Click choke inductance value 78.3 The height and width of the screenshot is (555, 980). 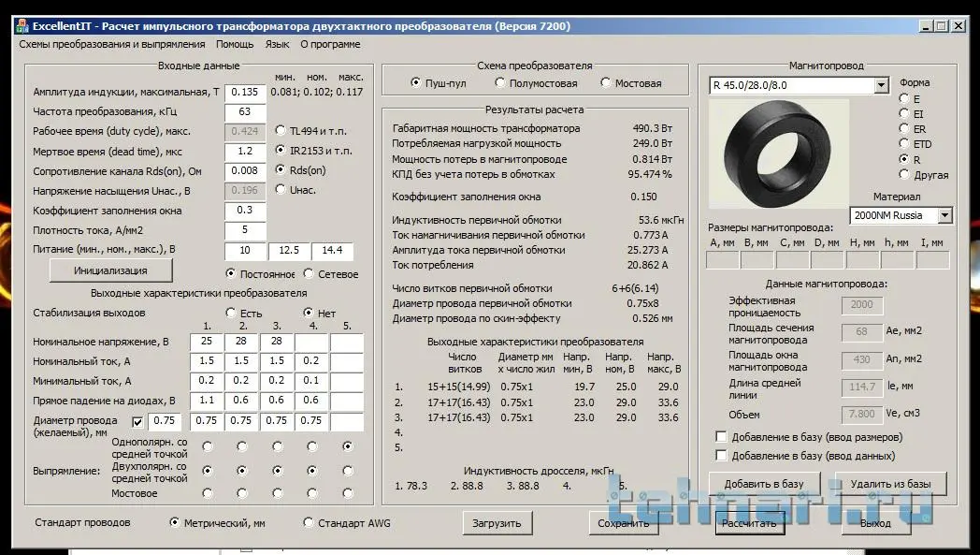point(416,486)
